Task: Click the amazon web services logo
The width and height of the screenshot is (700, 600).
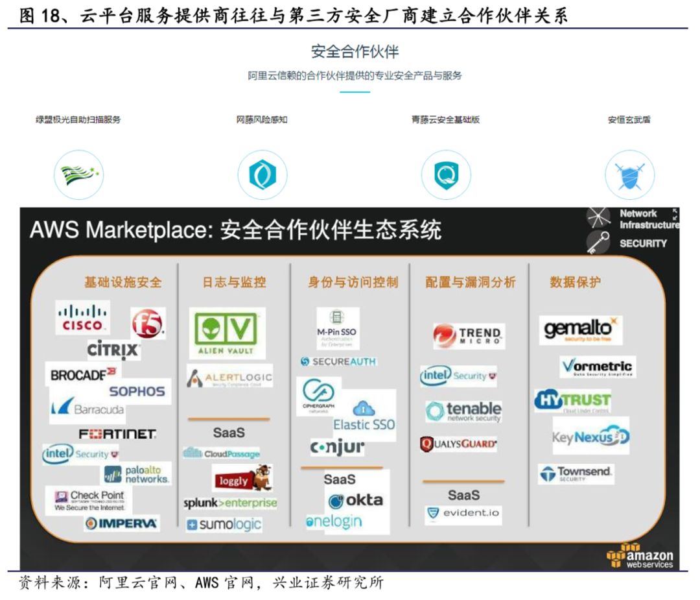Action: pos(640,556)
